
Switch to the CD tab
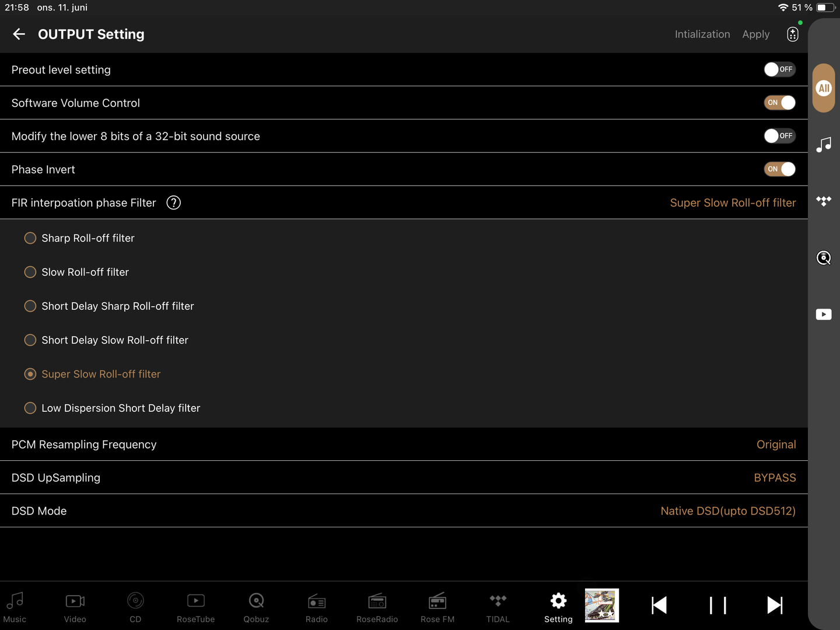(135, 607)
